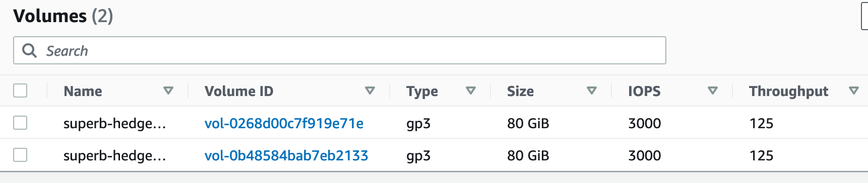Sort by Throughput column triangle icon
This screenshot has height=183, width=868.
click(854, 90)
